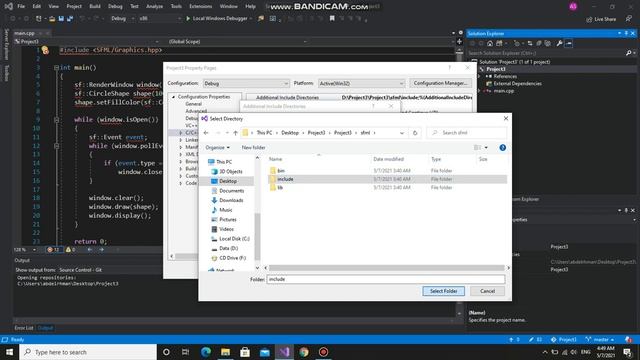The height and width of the screenshot is (360, 640).
Task: Click Cancel in Select Directory dialog
Action: point(487,291)
